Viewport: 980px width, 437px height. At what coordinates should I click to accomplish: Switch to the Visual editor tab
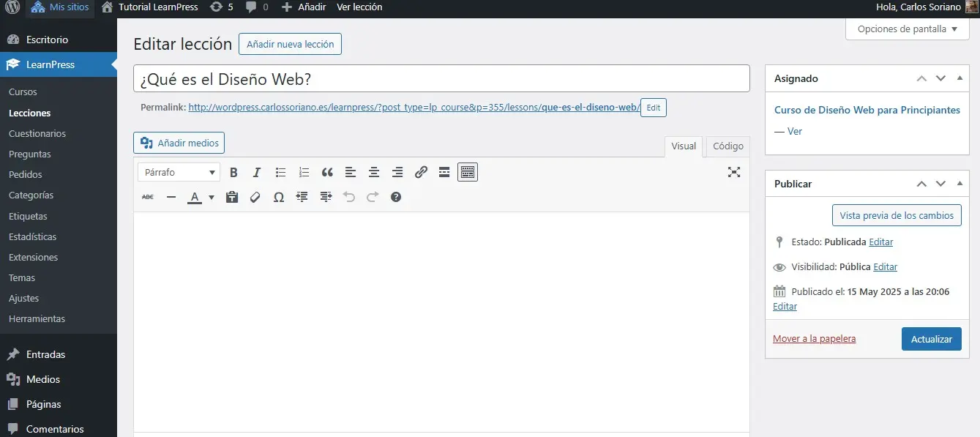tap(684, 146)
